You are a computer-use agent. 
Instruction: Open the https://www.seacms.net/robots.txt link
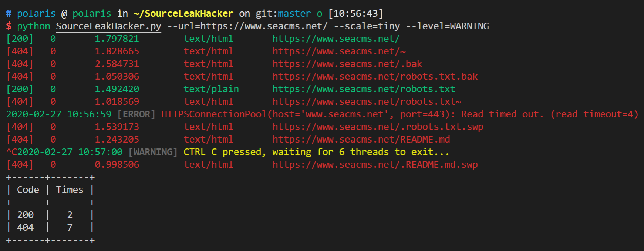(x=364, y=89)
